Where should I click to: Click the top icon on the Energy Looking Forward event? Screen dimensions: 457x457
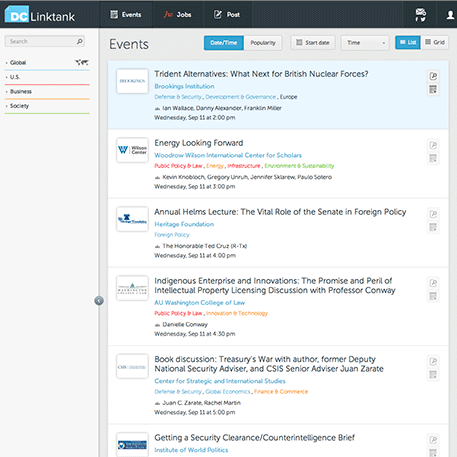(433, 145)
